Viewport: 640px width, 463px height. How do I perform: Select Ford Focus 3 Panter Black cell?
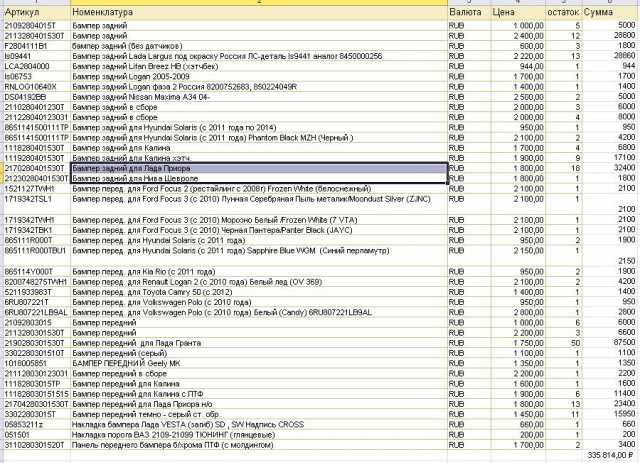[259, 230]
